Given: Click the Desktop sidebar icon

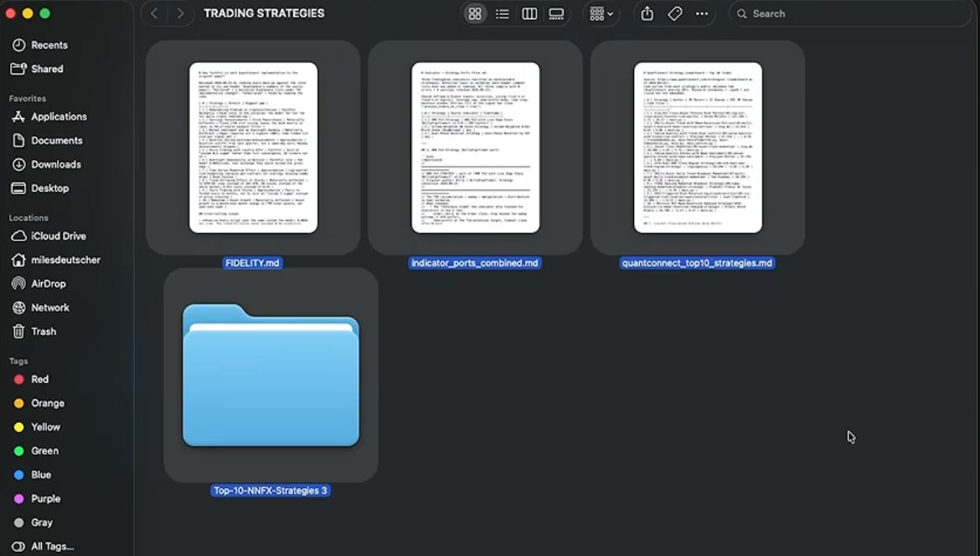Looking at the screenshot, I should [18, 188].
